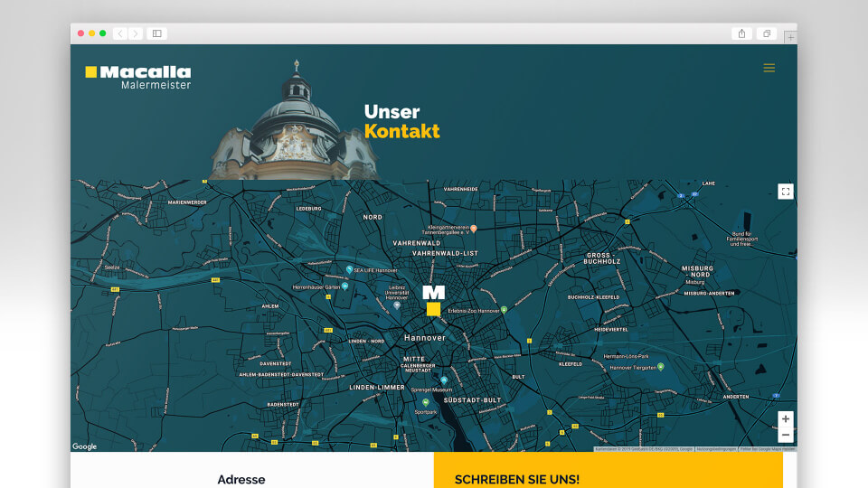Toggle the map fullscreen view
868x488 pixels.
[x=786, y=192]
